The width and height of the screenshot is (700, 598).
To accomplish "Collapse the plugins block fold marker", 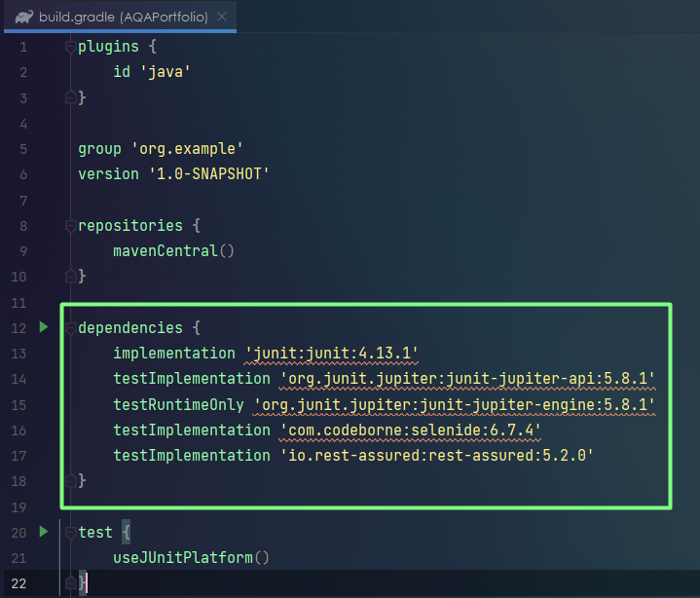I will 70,47.
